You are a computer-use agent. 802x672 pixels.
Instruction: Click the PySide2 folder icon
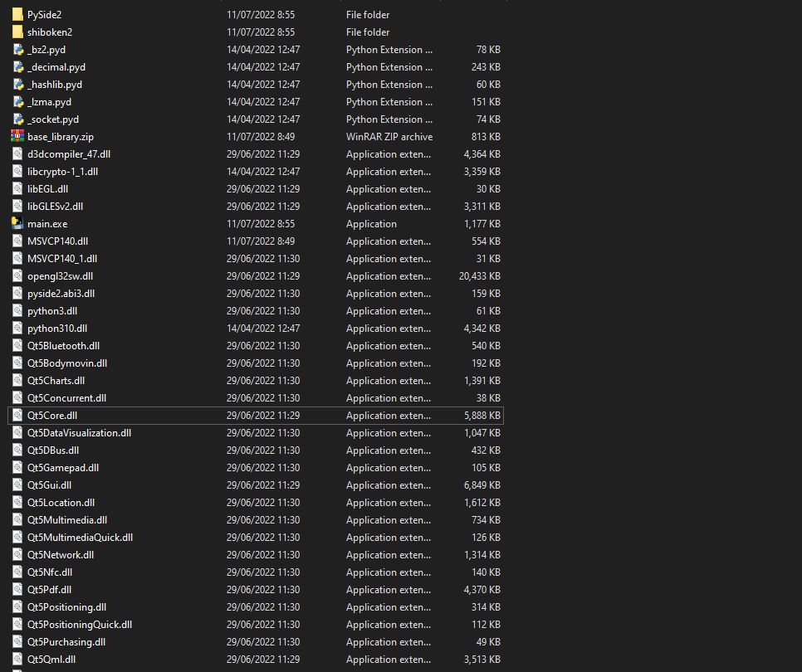(17, 15)
